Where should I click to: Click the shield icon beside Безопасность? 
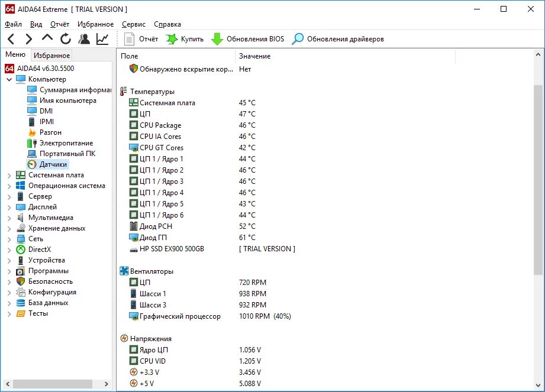[21, 281]
